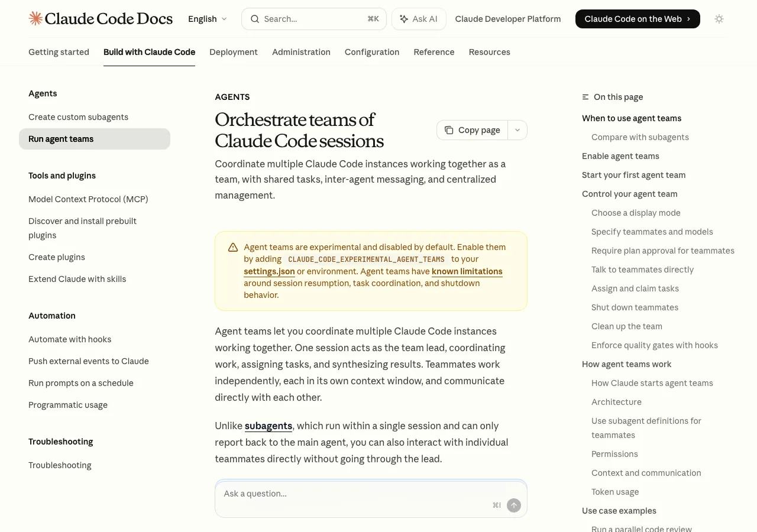Viewport: 757px width, 532px height.
Task: Open the Configuration tab
Action: (372, 52)
